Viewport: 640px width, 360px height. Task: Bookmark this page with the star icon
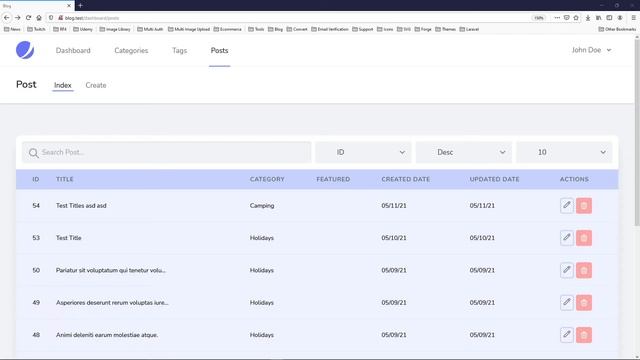[x=576, y=18]
